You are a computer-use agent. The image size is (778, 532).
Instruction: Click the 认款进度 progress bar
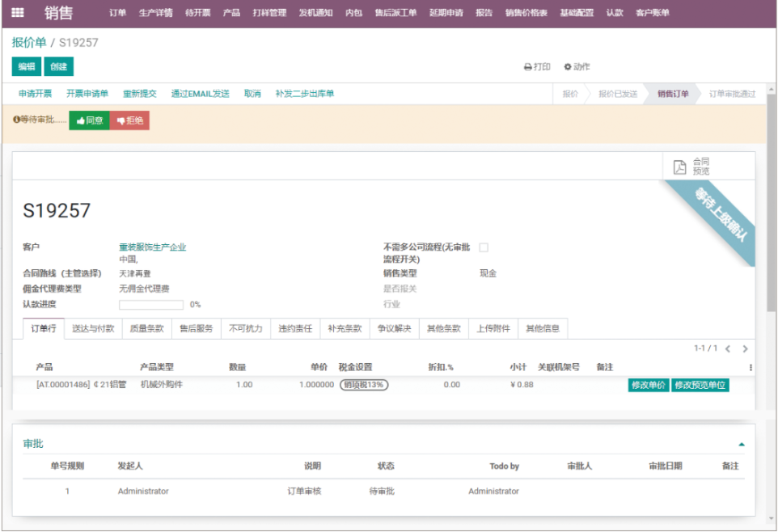(151, 305)
